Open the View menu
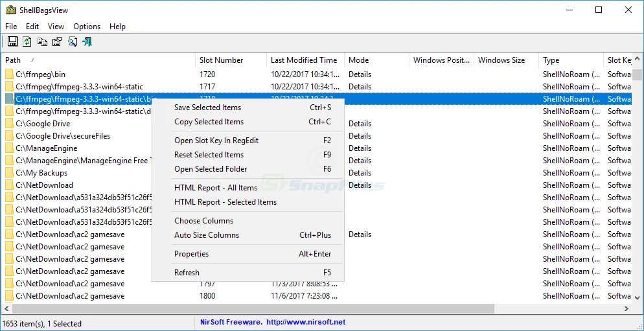The height and width of the screenshot is (331, 644). 56,27
